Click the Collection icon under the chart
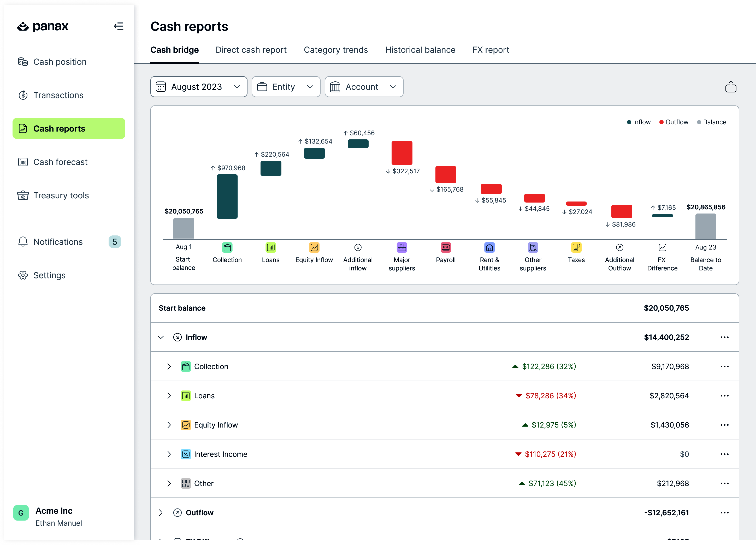756x545 pixels. pyautogui.click(x=227, y=247)
